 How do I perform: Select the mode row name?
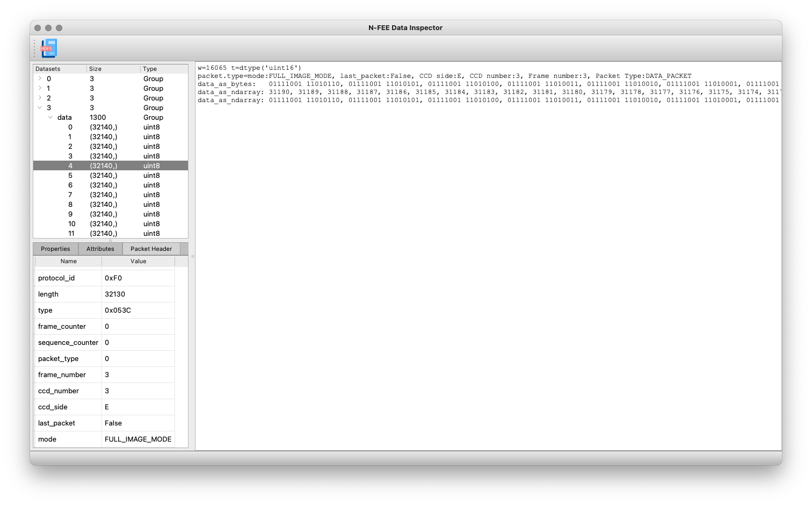tap(47, 439)
